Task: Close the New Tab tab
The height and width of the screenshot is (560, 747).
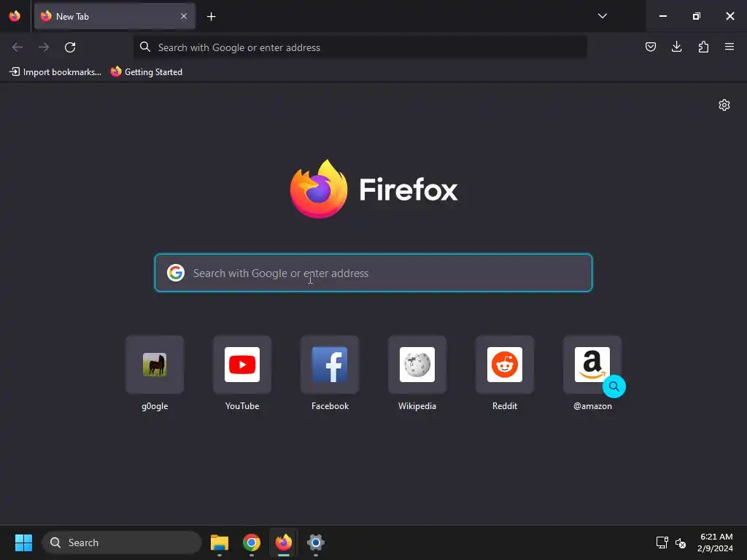Action: 184,16
